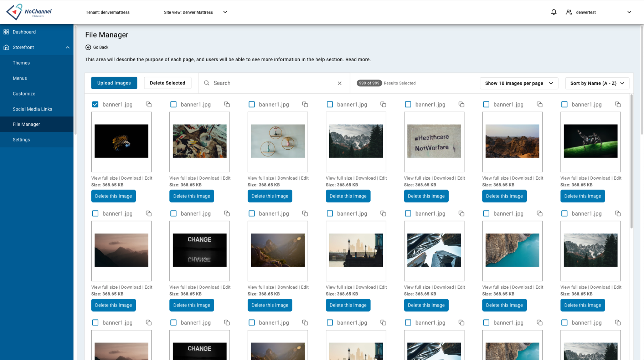Open the Menus page

(x=37, y=78)
